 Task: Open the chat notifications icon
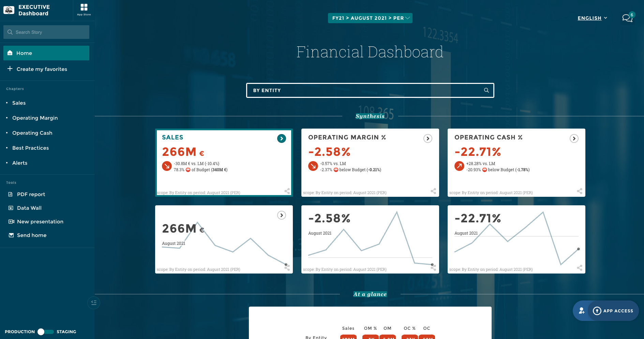(627, 18)
